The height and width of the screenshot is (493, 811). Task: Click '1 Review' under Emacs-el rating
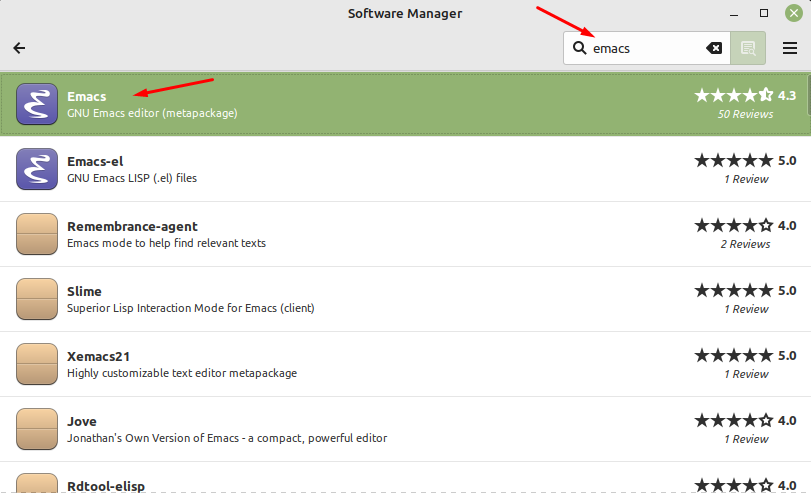coord(746,180)
